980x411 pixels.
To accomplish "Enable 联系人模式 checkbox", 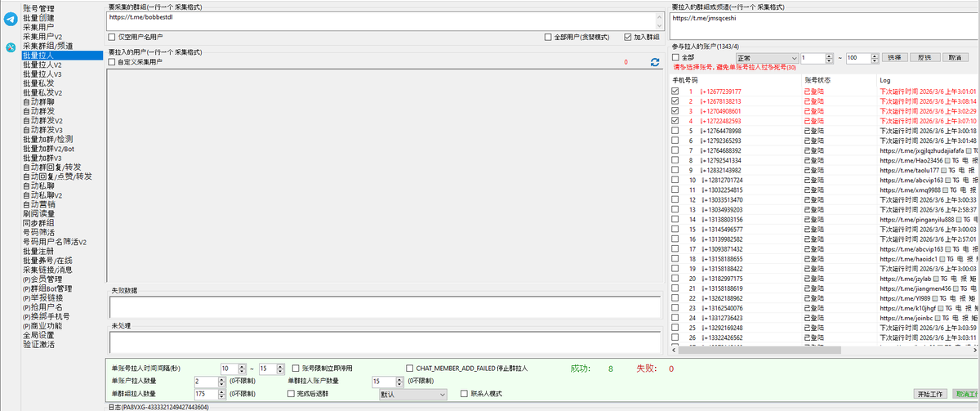I will tap(464, 393).
